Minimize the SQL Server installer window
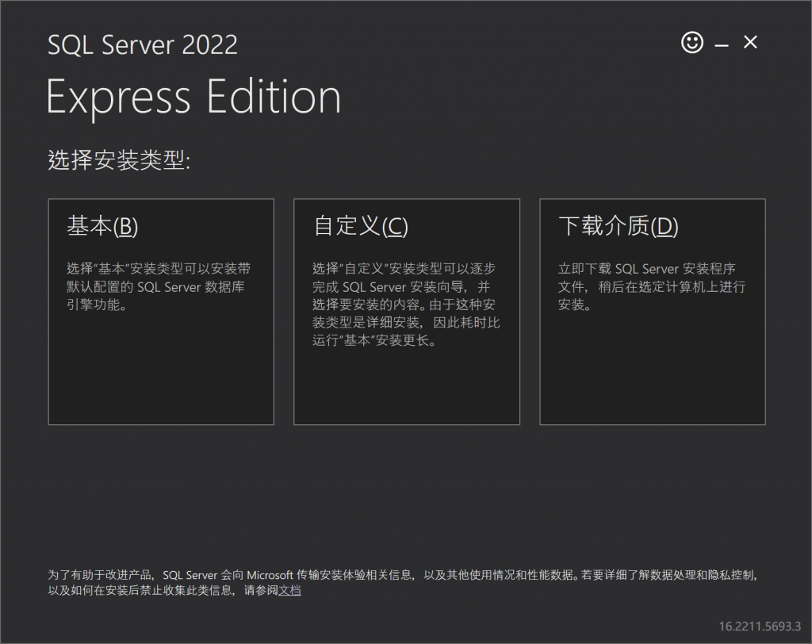The height and width of the screenshot is (644, 812). pos(721,43)
